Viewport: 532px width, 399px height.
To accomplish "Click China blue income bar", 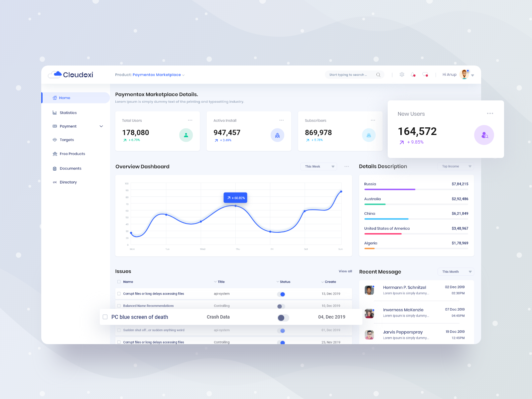I will (x=386, y=219).
